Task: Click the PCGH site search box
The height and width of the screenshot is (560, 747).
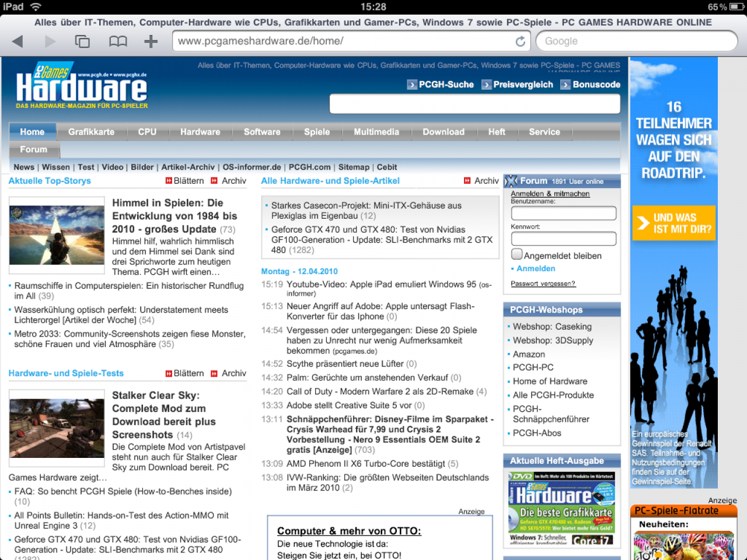Action: tap(474, 104)
